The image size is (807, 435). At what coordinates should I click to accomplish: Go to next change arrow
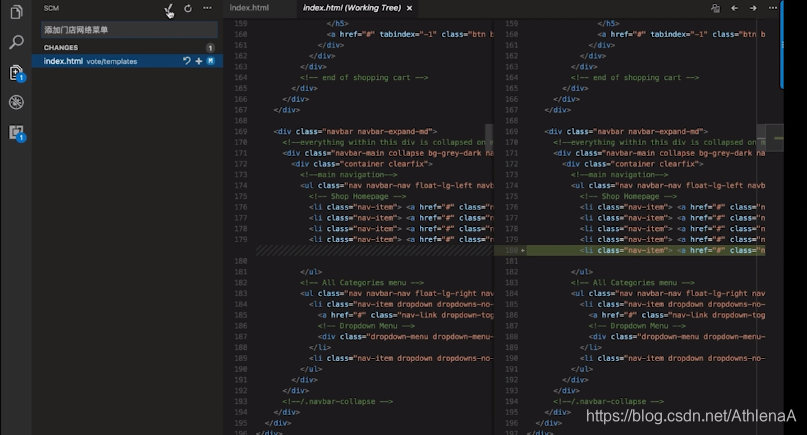pos(753,8)
